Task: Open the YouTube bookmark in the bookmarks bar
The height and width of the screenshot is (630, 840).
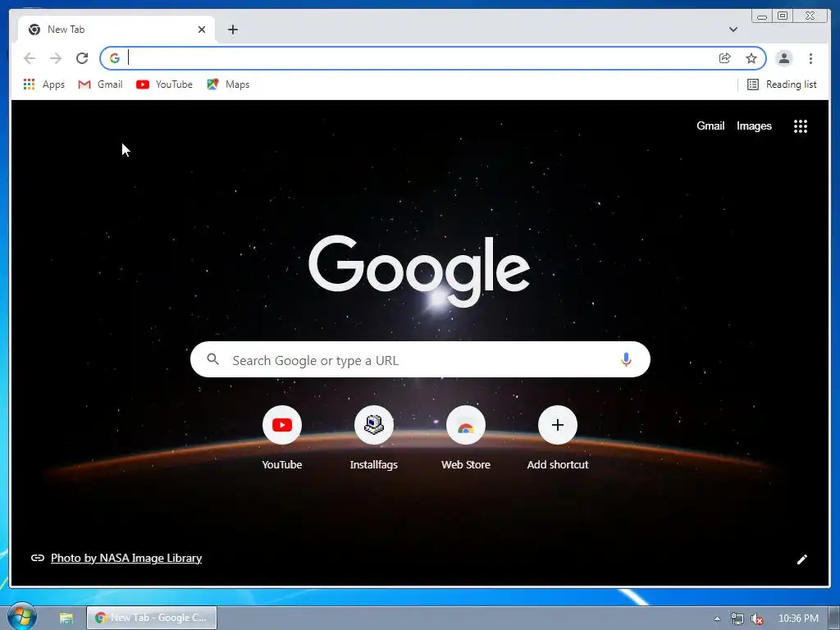Action: (164, 84)
